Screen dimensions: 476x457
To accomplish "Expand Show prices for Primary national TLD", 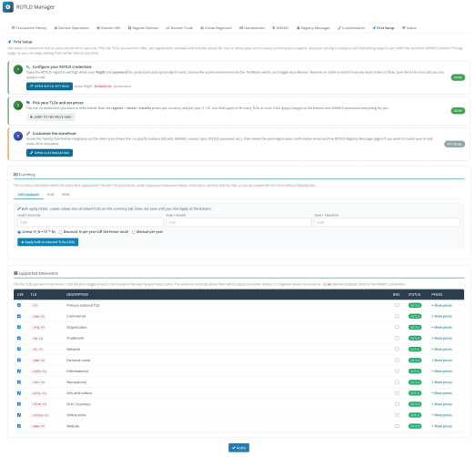I will tap(441, 306).
